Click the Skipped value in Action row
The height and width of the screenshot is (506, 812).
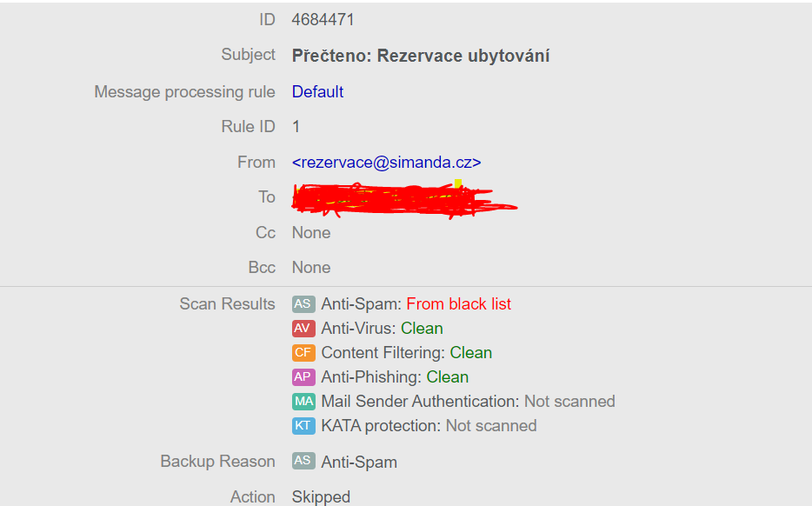(x=321, y=497)
